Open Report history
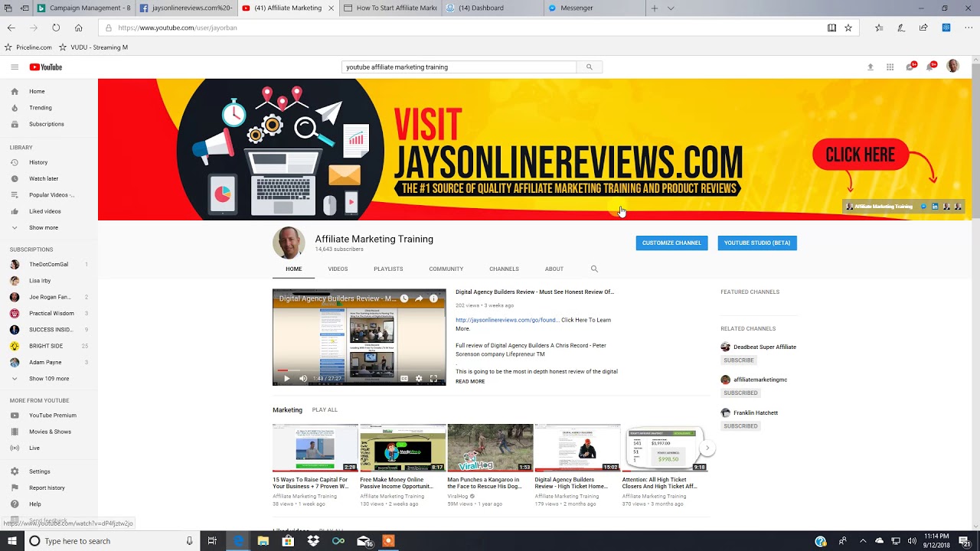 pos(49,487)
